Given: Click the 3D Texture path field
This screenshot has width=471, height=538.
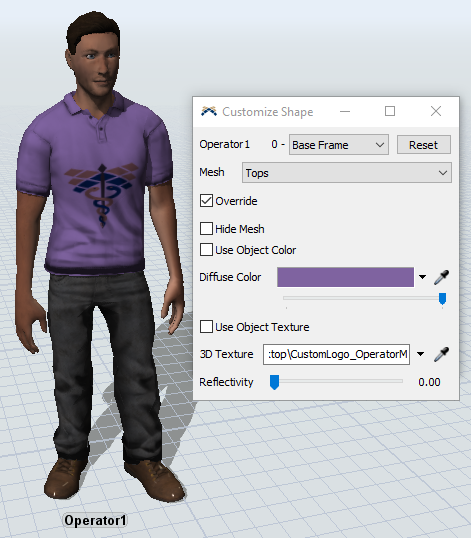Looking at the screenshot, I should click(337, 354).
